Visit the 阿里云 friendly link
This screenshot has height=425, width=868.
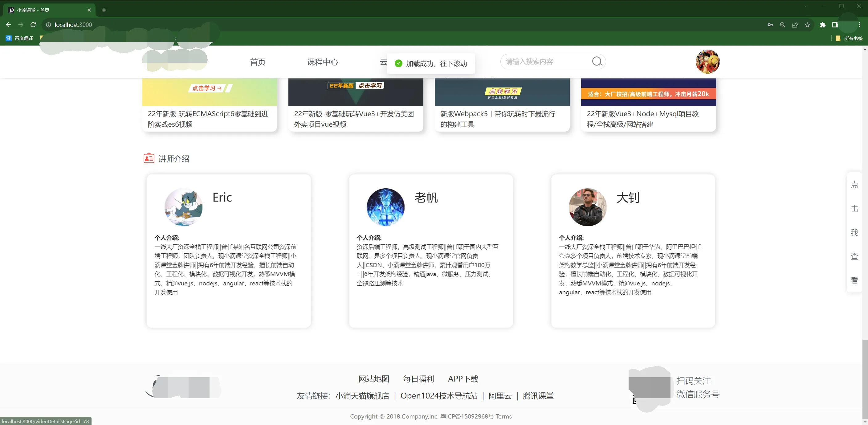pos(500,395)
